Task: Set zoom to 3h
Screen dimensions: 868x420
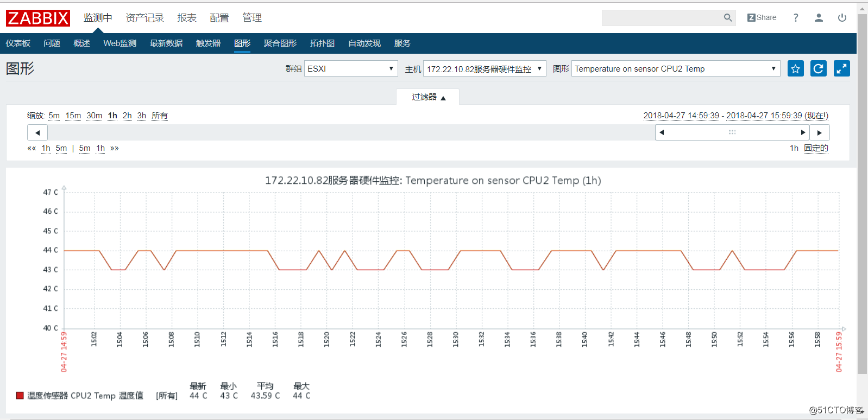Action: click(142, 116)
